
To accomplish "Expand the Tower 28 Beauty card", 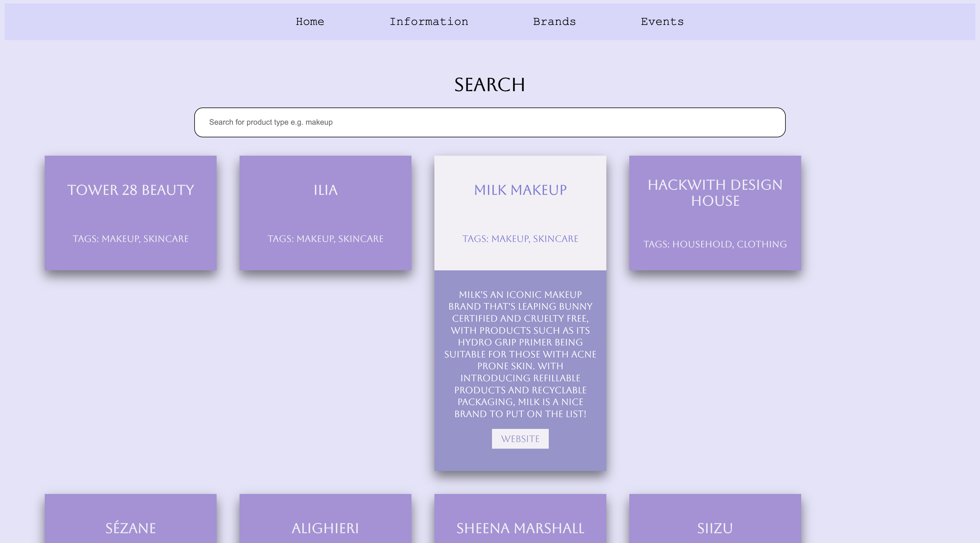I will (130, 190).
